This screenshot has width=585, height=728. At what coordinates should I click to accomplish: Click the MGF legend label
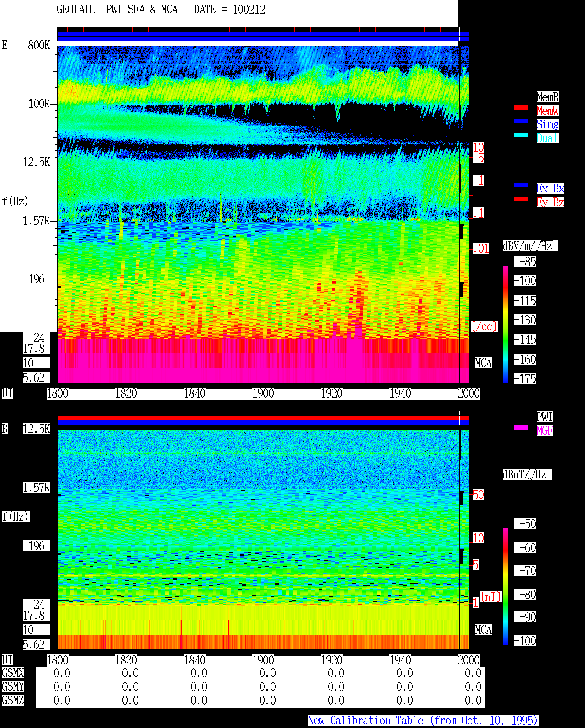pos(545,430)
